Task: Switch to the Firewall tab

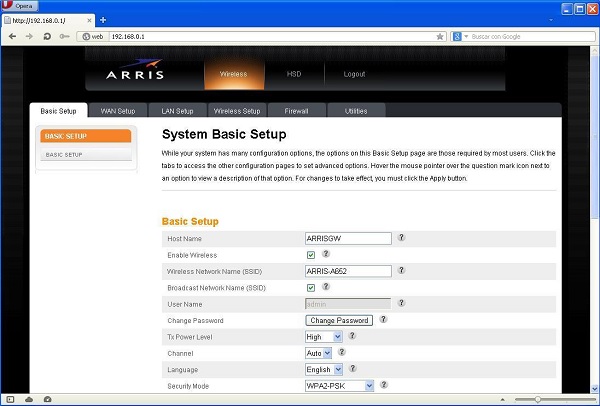Action: pyautogui.click(x=297, y=111)
